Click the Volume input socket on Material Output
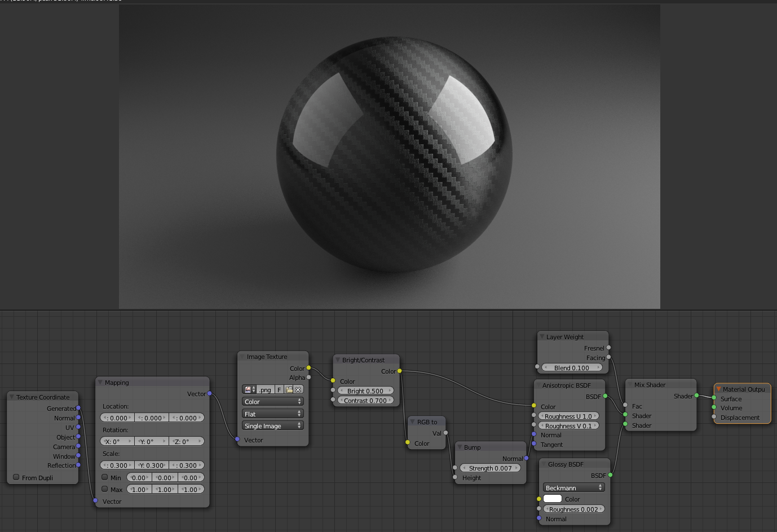The image size is (777, 532). (714, 407)
